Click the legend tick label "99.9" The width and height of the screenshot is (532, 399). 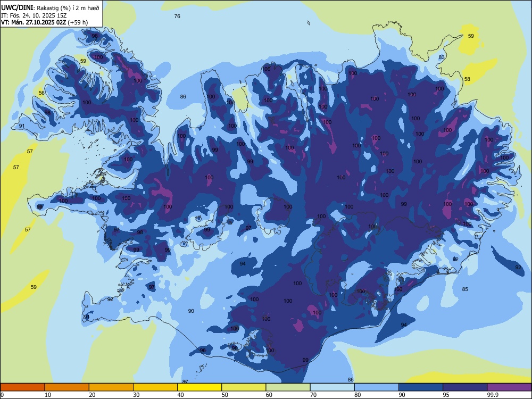click(x=492, y=395)
